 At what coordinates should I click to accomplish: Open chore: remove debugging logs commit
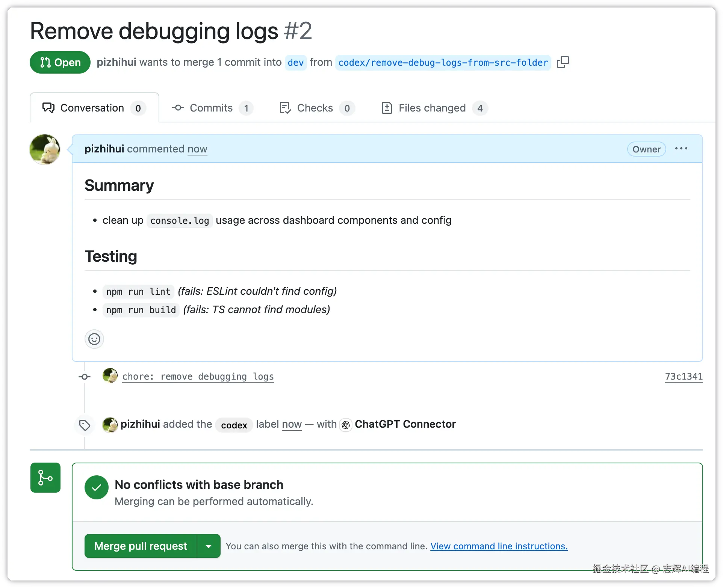(x=198, y=376)
